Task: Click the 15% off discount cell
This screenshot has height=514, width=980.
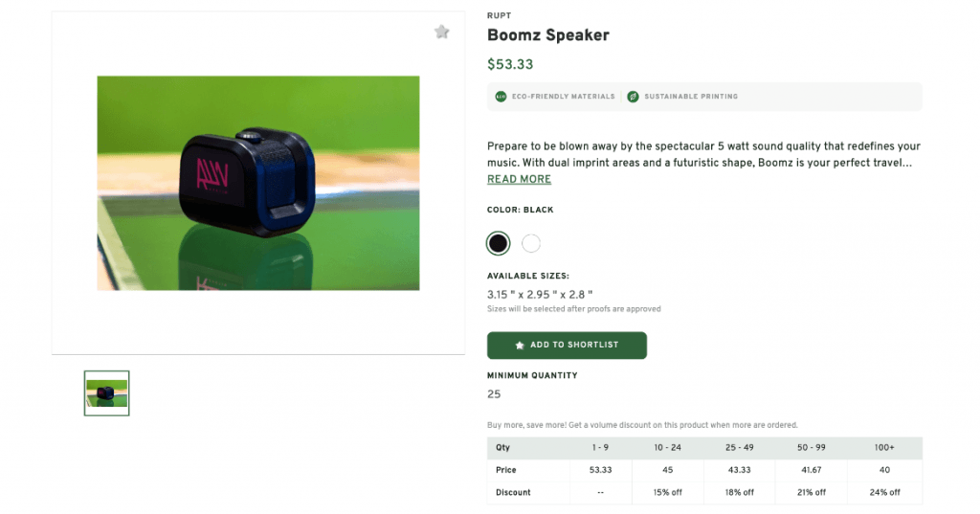Action: point(667,492)
